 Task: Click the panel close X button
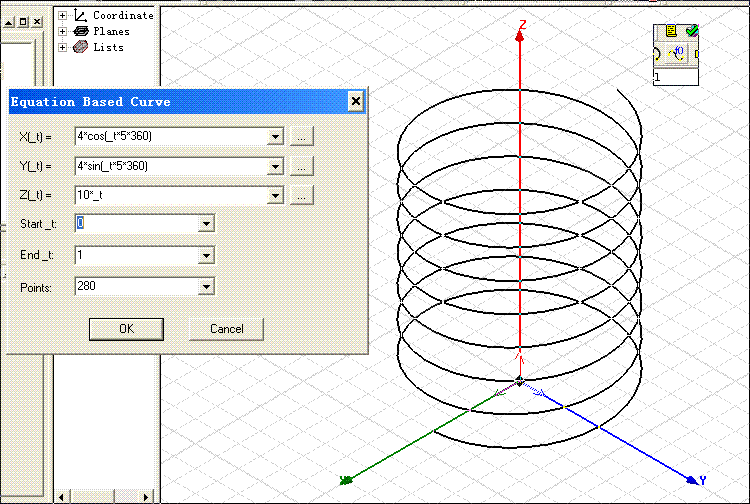[37, 22]
